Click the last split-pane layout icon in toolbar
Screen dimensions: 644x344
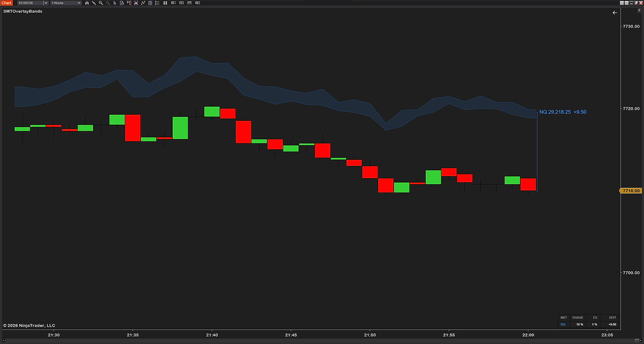click(197, 3)
